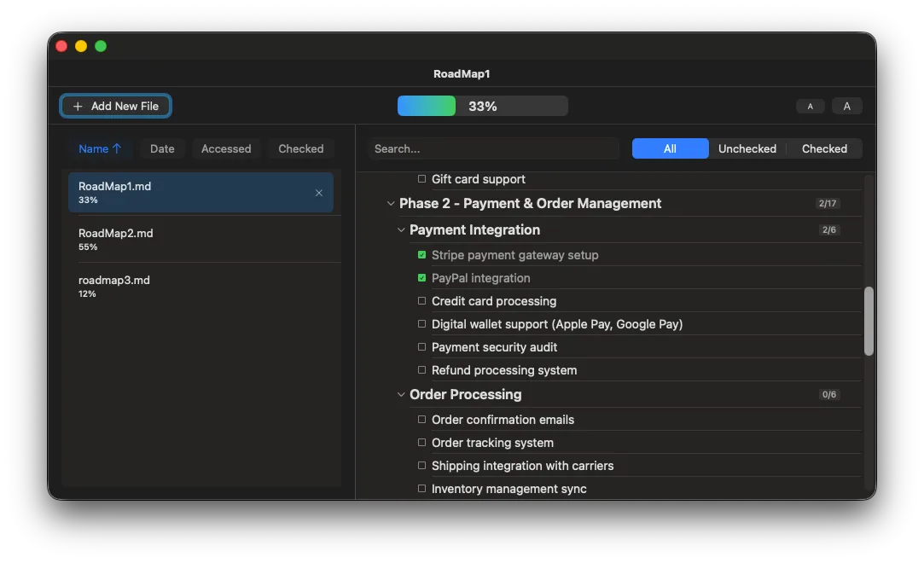Click the 55% label under RoadMap2.md

pyautogui.click(x=88, y=247)
